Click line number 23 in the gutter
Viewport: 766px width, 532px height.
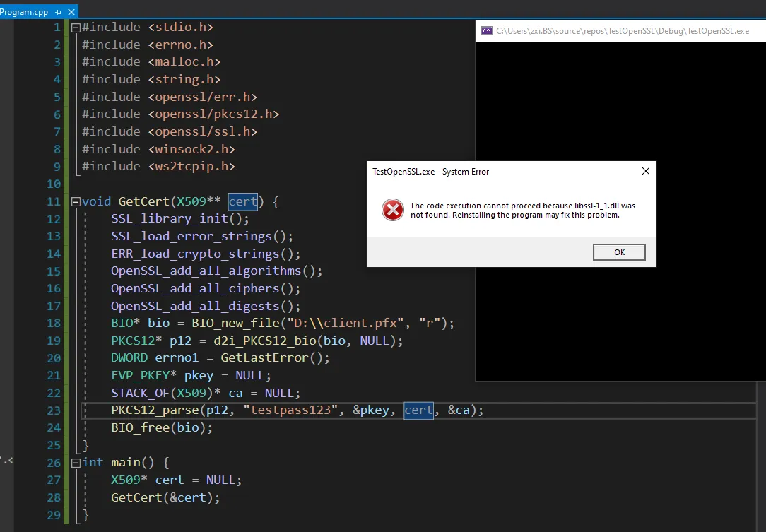(54, 410)
